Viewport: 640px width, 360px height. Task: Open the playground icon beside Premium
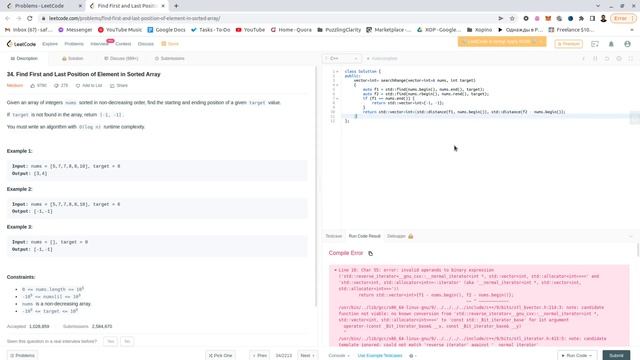click(595, 44)
